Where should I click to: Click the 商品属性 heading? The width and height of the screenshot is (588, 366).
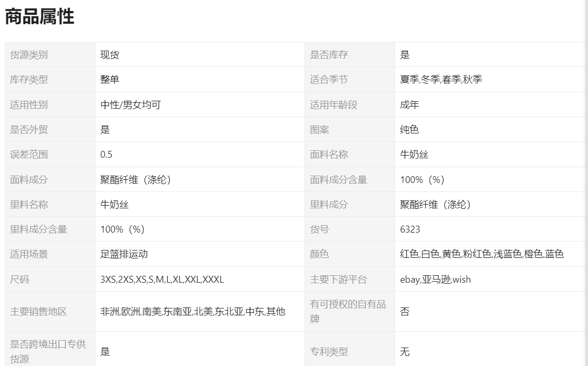click(40, 17)
